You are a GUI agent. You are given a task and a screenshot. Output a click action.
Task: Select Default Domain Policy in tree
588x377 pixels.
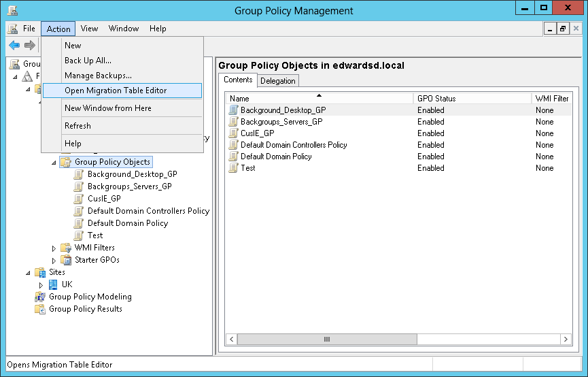(127, 223)
